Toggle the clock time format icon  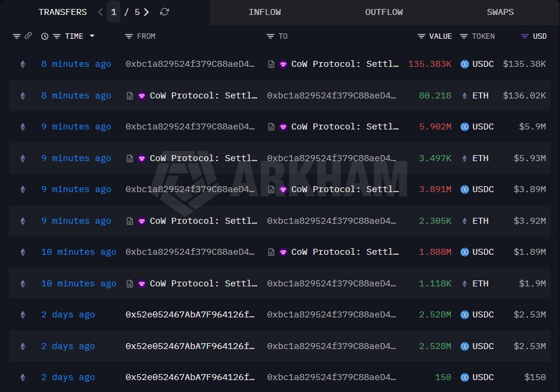tap(45, 36)
